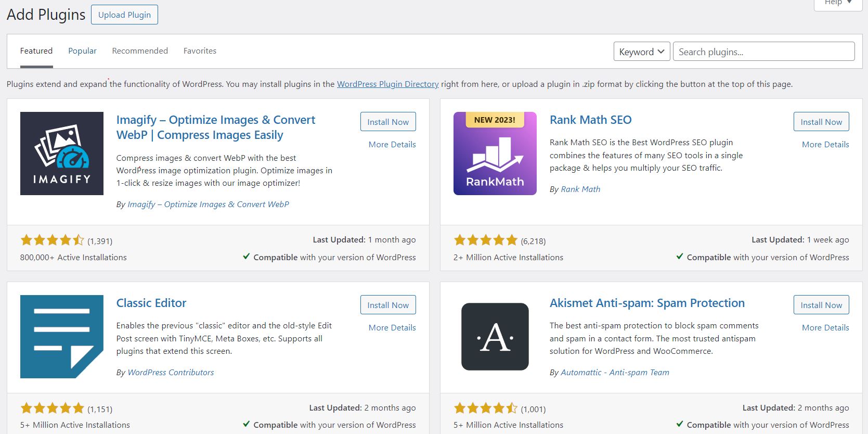The height and width of the screenshot is (434, 868).
Task: View More Details for Classic Editor
Action: coord(392,328)
